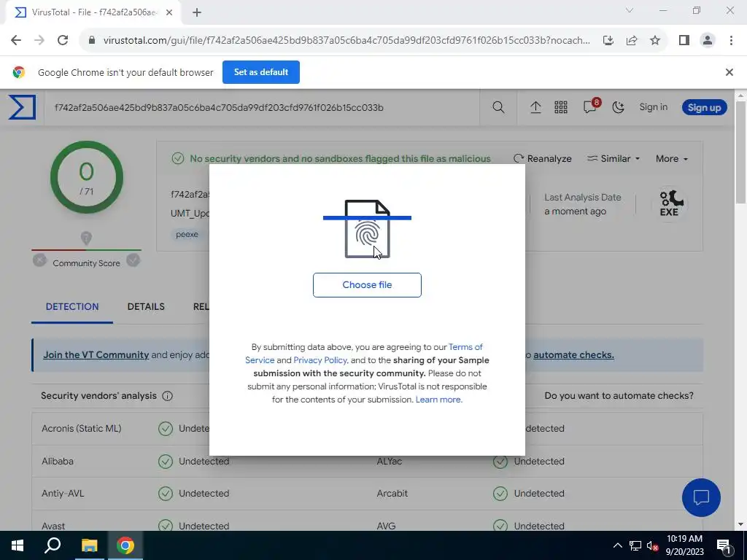Open the Windows notification center
Viewport: 747px width, 560px height.
pos(724,545)
